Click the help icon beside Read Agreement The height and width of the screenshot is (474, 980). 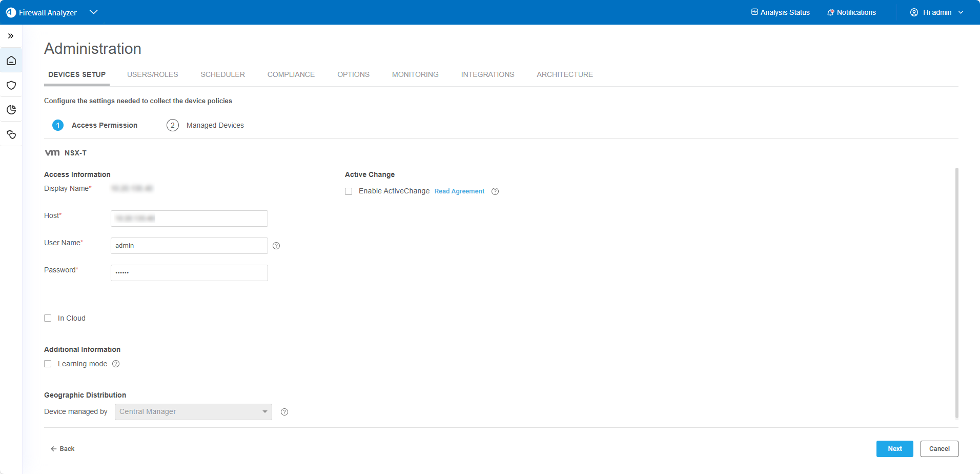click(x=495, y=191)
